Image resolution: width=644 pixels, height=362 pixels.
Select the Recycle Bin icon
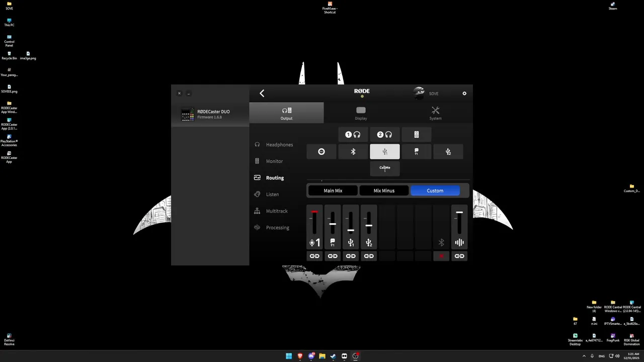[x=9, y=55]
